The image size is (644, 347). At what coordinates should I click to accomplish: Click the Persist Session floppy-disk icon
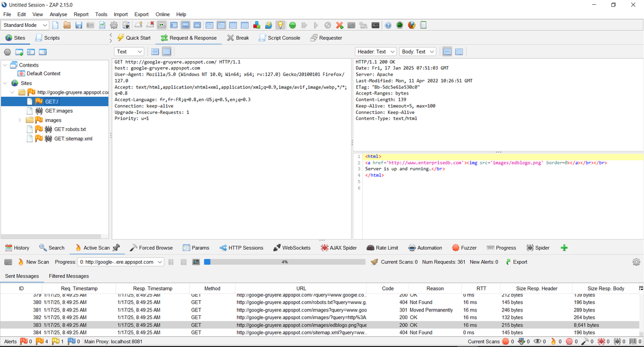(x=78, y=25)
